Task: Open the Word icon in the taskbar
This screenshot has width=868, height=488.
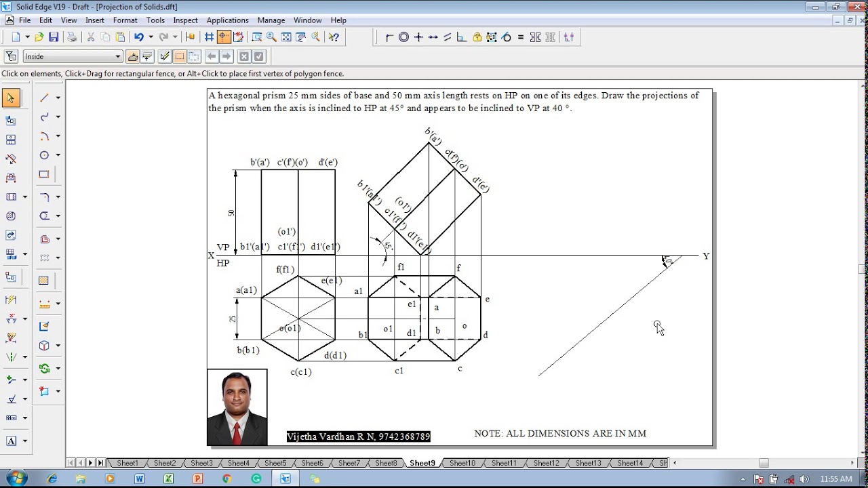Action: pos(139,479)
